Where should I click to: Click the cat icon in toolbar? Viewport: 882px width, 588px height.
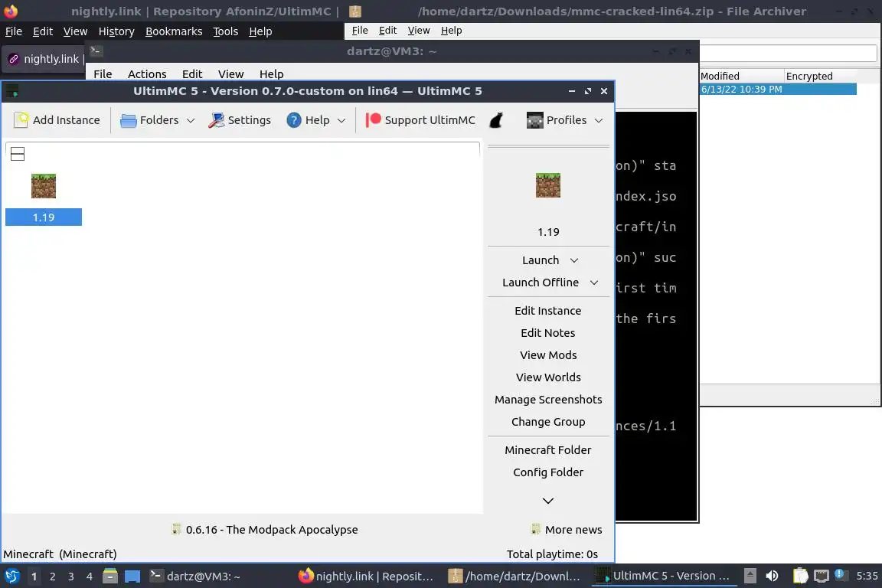[496, 120]
